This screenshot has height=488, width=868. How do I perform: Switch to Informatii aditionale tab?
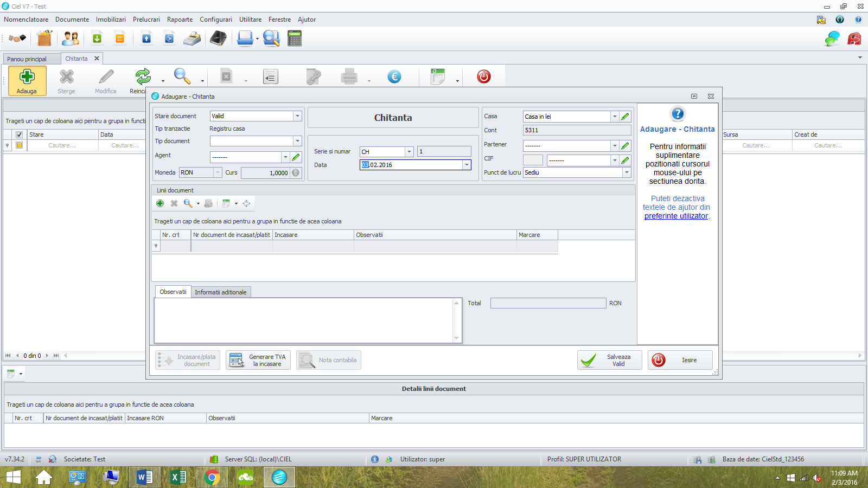[x=221, y=292]
